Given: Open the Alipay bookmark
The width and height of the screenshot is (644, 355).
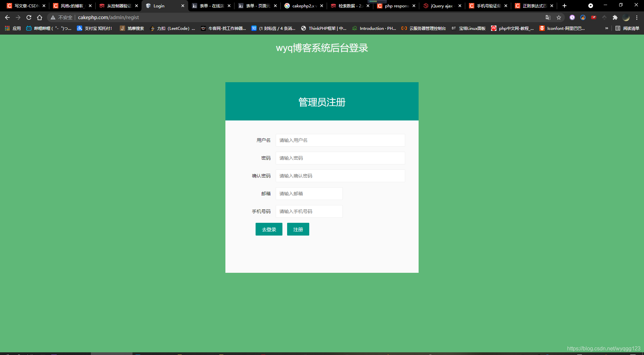Looking at the screenshot, I should [95, 29].
